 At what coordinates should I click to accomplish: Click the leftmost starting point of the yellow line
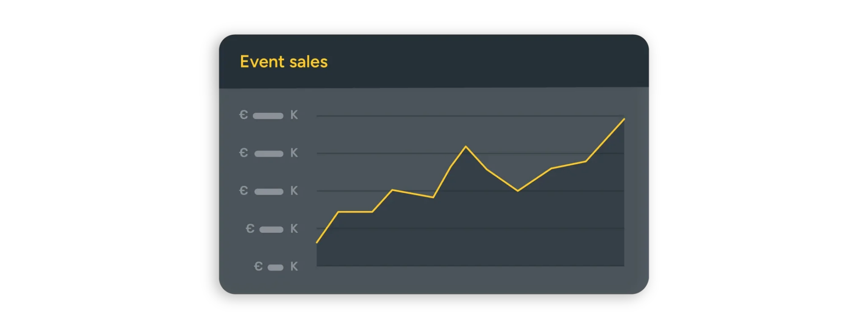(x=317, y=242)
